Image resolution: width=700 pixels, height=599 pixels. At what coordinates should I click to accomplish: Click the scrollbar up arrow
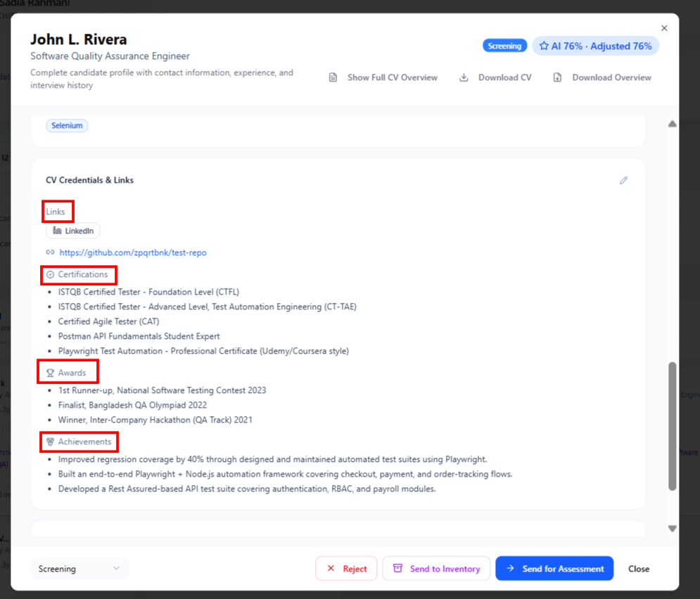point(673,124)
